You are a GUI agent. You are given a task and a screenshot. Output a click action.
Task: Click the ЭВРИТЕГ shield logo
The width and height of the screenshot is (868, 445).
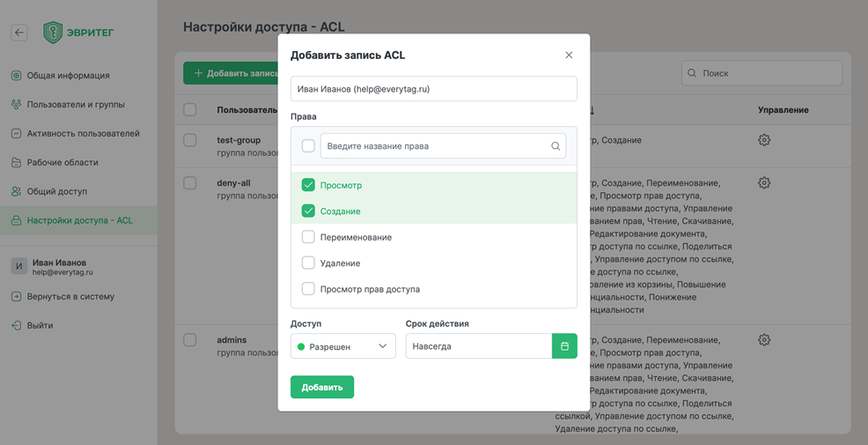[54, 33]
